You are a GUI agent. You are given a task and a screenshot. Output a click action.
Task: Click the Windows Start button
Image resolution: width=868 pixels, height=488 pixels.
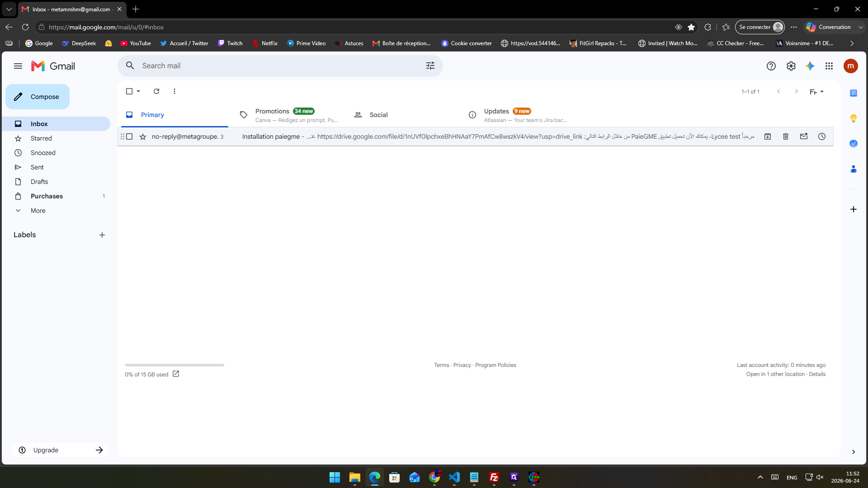tap(335, 477)
